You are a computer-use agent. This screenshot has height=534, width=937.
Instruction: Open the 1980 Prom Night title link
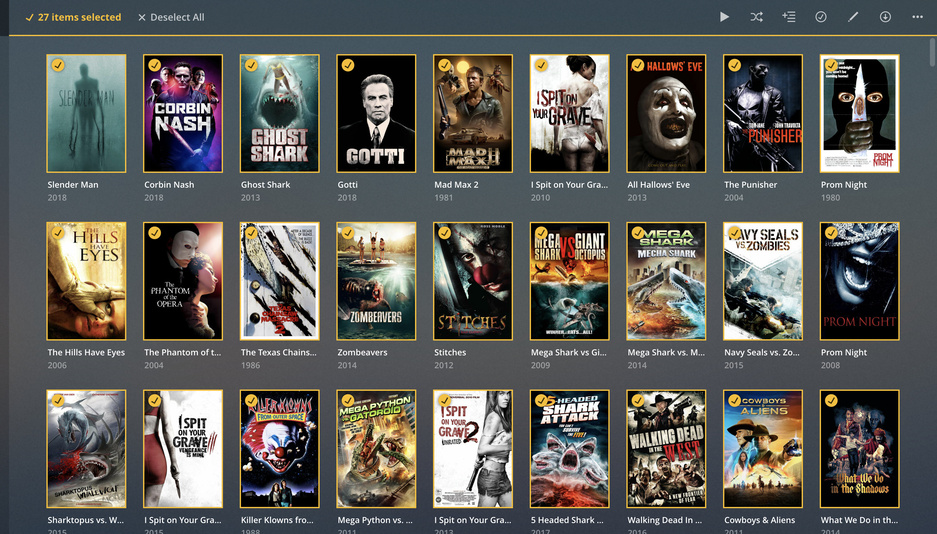coord(844,185)
